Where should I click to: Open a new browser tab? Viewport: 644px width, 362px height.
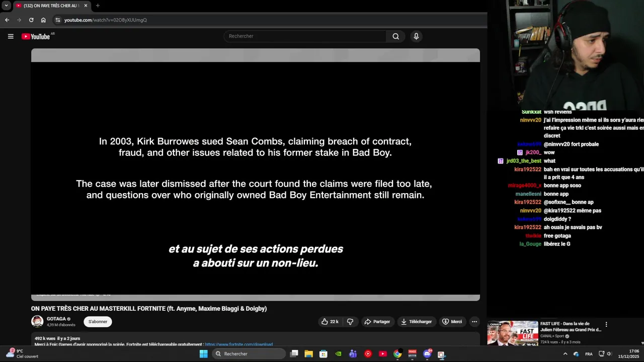(x=98, y=6)
